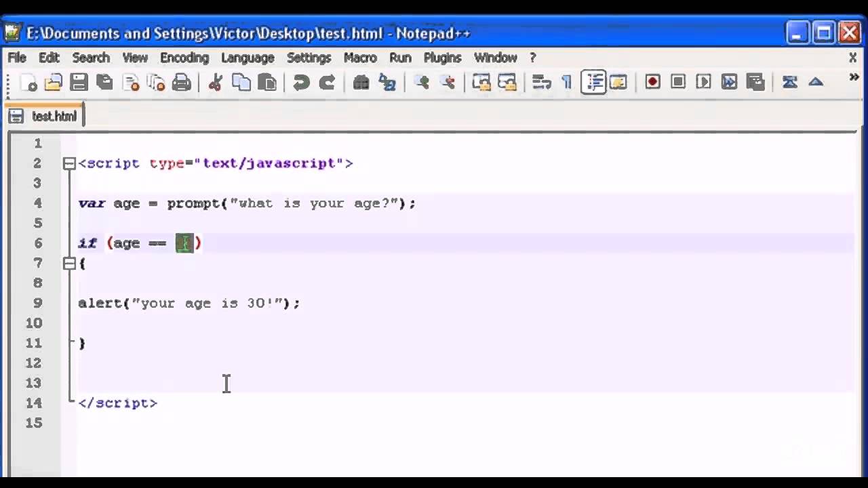868x488 pixels.
Task: Click the closing </script> tag
Action: (118, 403)
